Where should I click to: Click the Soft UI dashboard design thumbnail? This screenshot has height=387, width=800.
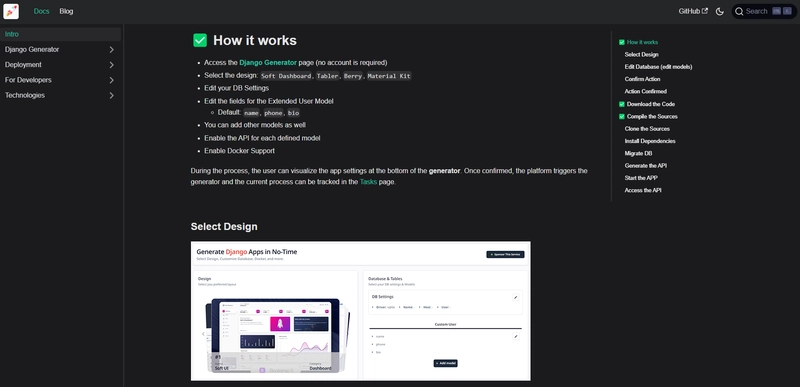tap(276, 335)
